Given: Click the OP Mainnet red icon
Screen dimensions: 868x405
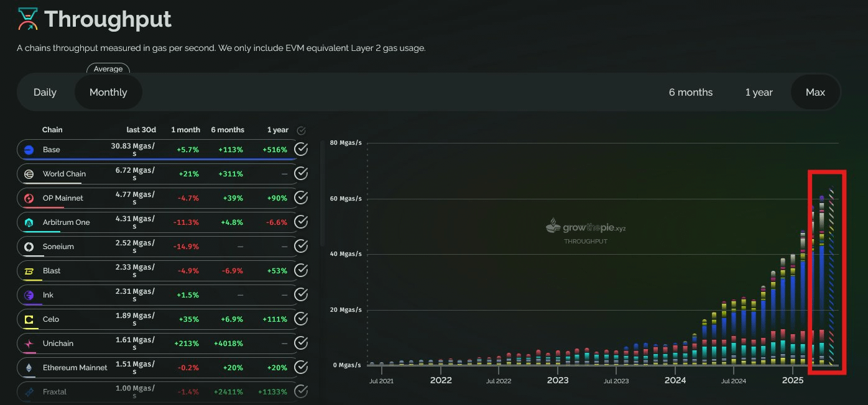Looking at the screenshot, I should [x=29, y=198].
